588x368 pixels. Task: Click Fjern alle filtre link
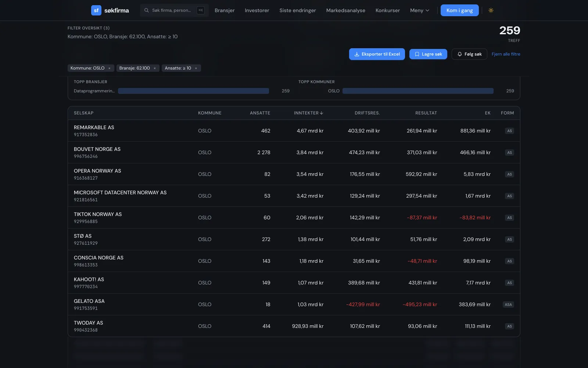(x=506, y=54)
